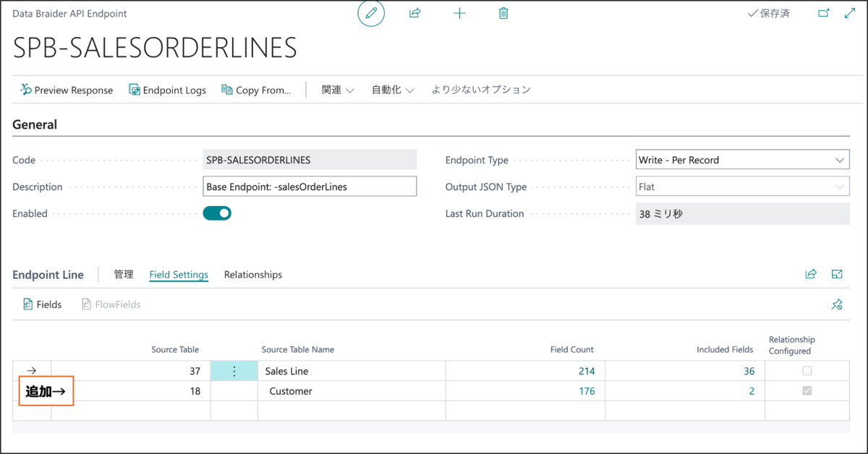Click the Fields action
868x454 pixels.
click(x=42, y=304)
